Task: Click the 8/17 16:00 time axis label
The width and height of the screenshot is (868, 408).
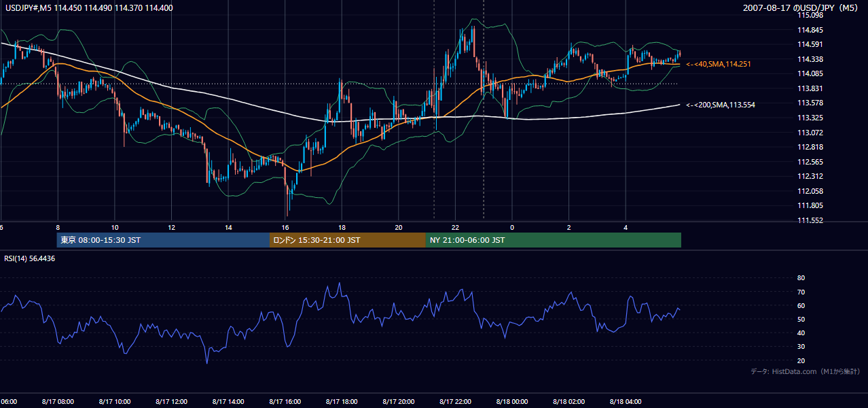Action: click(285, 402)
